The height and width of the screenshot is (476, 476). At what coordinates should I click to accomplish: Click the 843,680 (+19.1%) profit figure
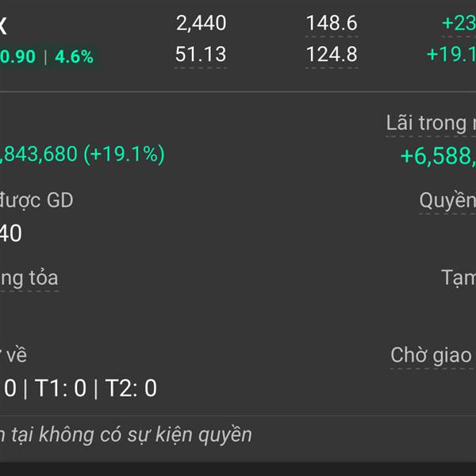coord(83,154)
